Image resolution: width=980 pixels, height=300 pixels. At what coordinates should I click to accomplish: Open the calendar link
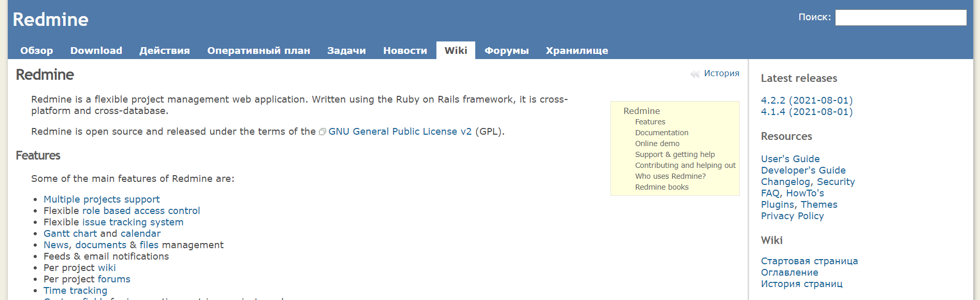pyautogui.click(x=141, y=234)
